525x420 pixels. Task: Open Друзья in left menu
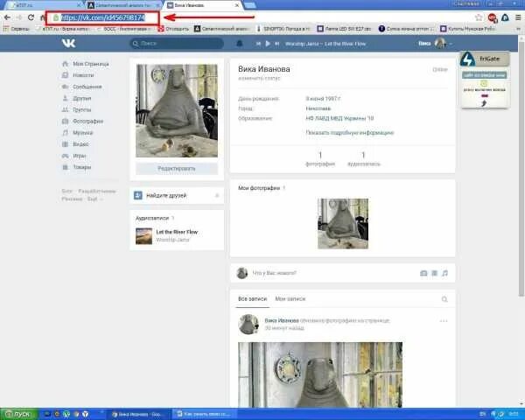coord(77,98)
